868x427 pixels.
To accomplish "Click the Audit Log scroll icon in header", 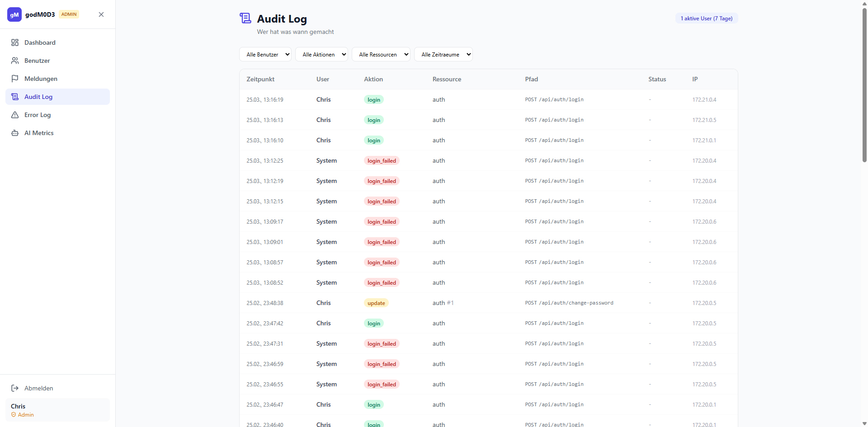I will click(245, 19).
